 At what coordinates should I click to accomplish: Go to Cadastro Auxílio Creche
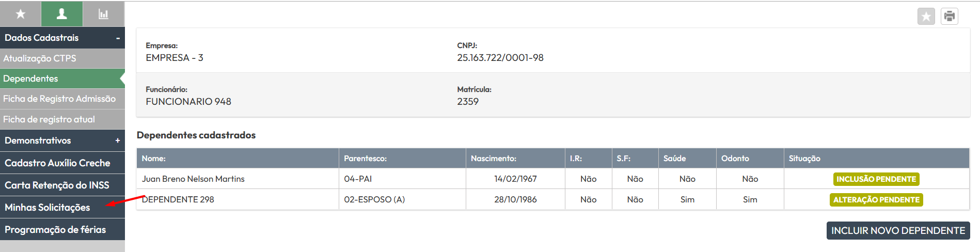(x=62, y=163)
